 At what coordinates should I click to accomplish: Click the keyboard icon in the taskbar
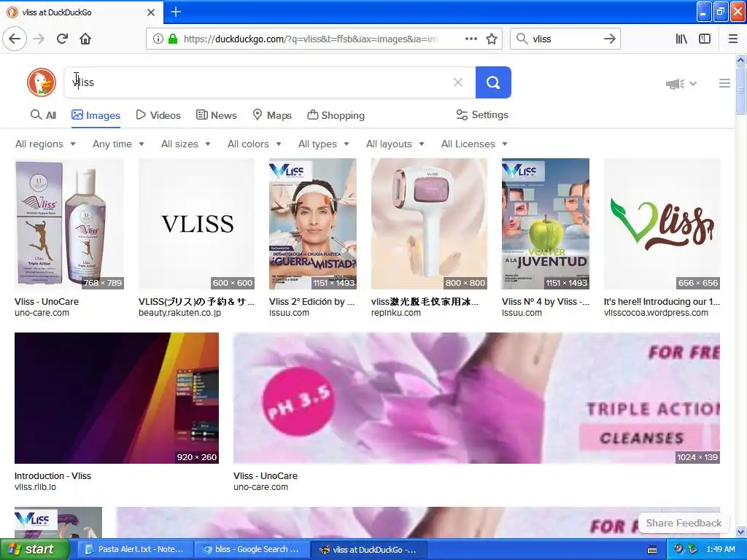(x=652, y=550)
